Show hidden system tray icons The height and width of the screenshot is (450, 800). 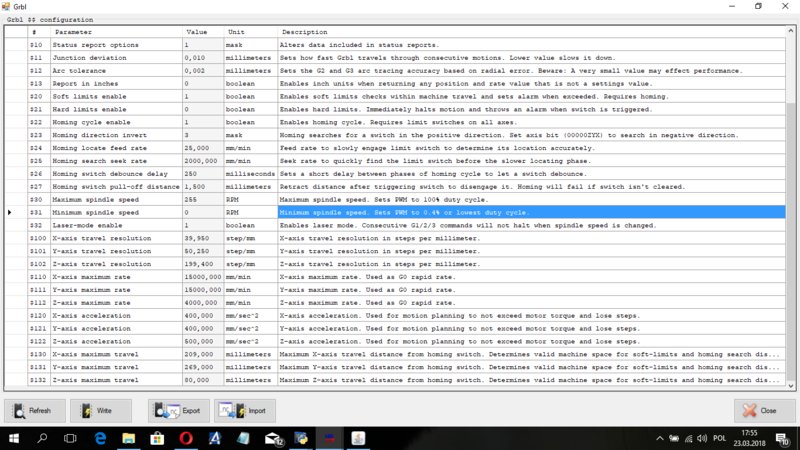pyautogui.click(x=660, y=438)
